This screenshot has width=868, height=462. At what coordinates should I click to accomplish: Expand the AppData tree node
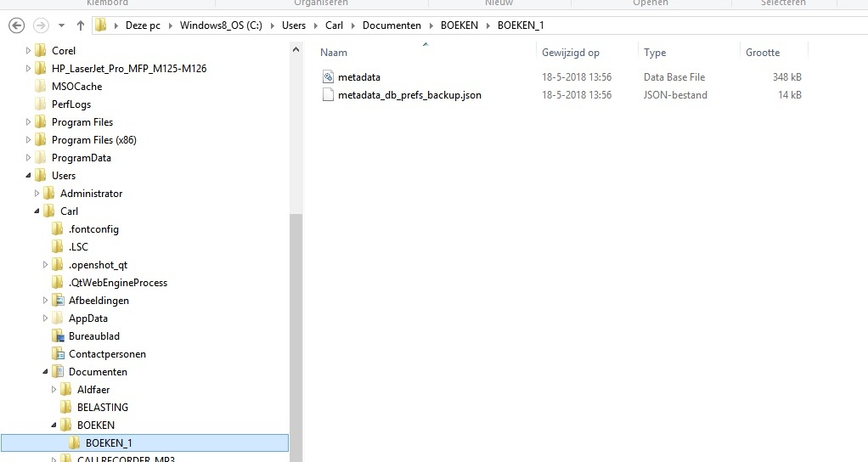(45, 318)
